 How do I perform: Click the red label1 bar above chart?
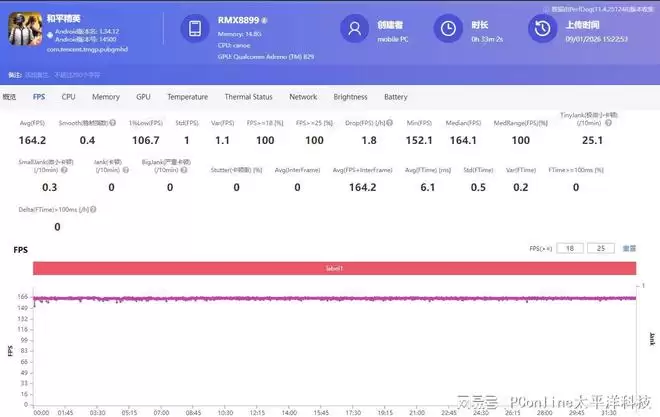(x=334, y=268)
